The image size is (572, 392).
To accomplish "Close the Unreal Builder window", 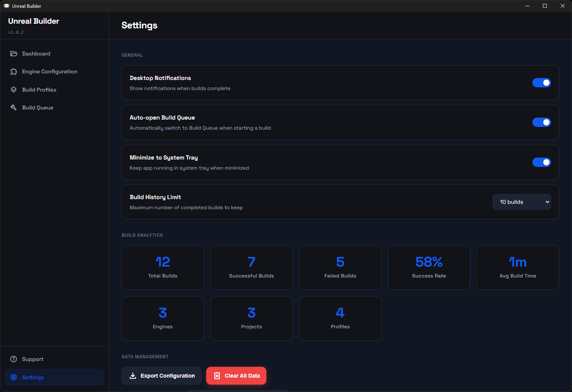I will tap(562, 6).
